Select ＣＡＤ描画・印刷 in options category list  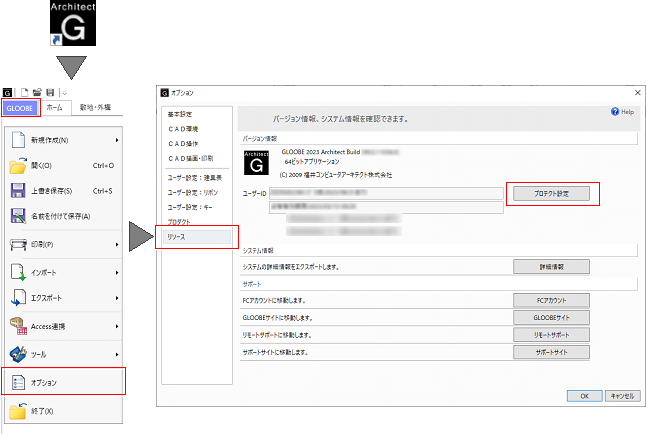(x=191, y=158)
